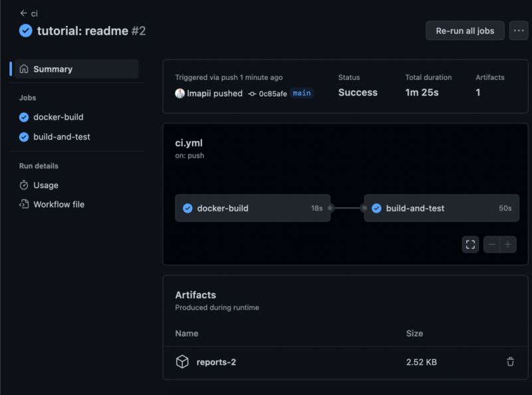
Task: Click the main branch label
Action: point(302,94)
